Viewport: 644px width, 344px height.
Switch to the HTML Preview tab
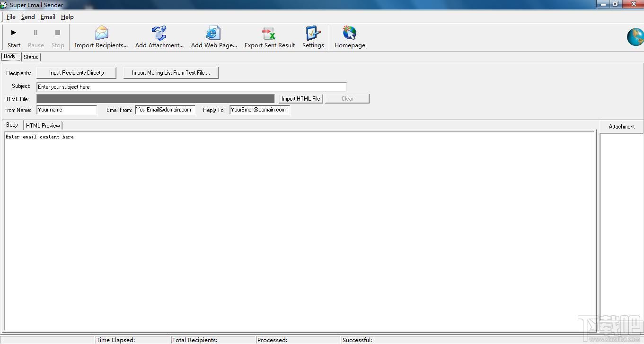pos(43,126)
